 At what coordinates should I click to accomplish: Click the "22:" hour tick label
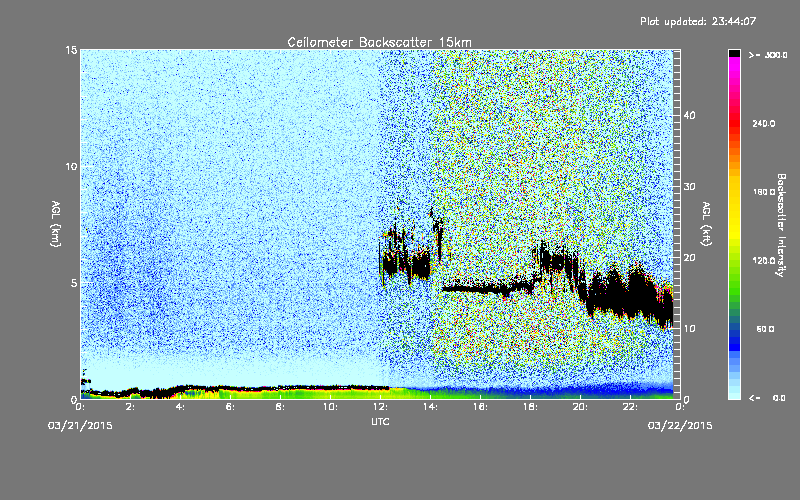(630, 407)
